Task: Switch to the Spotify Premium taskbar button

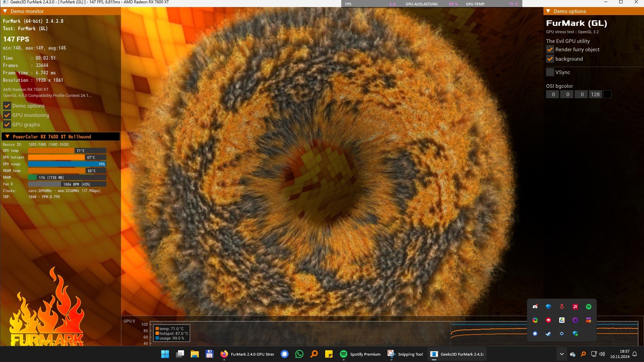Action: tap(360, 354)
